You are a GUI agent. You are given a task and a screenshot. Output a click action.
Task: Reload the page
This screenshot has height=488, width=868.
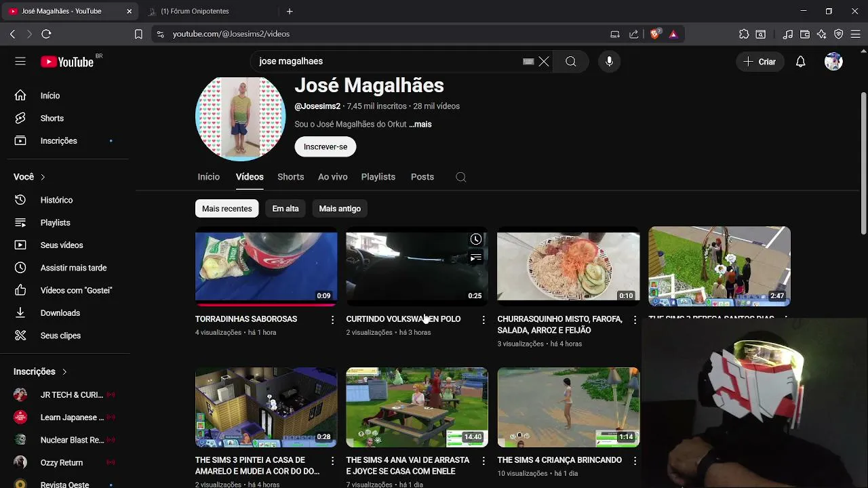pos(46,34)
